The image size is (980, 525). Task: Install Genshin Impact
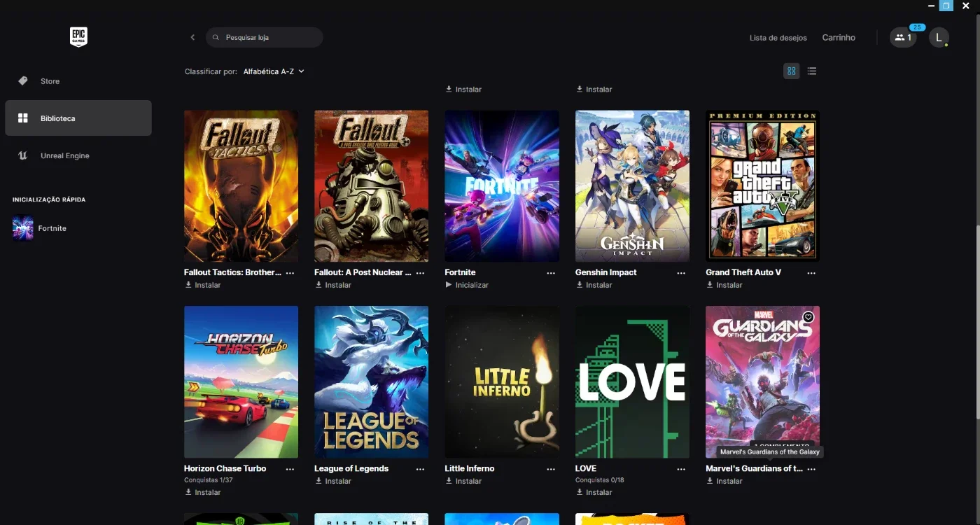point(594,285)
